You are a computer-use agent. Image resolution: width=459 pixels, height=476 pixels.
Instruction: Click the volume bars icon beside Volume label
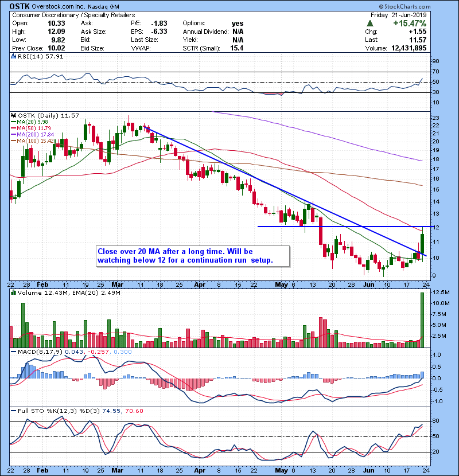13,292
